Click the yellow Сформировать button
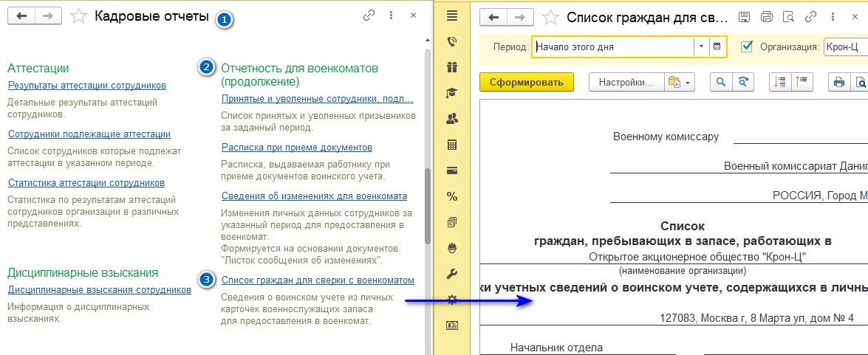This screenshot has width=868, height=355. (527, 83)
